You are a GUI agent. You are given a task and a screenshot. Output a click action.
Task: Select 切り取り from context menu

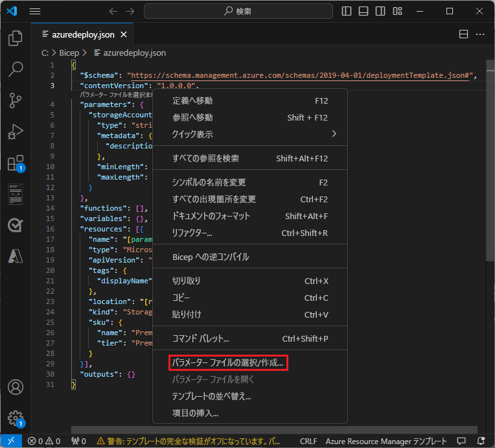[249, 281]
